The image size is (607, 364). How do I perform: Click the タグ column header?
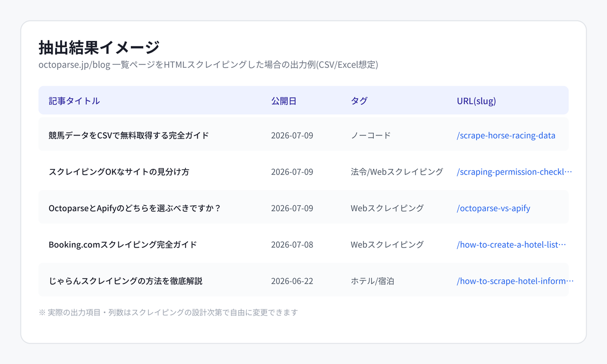pos(359,101)
